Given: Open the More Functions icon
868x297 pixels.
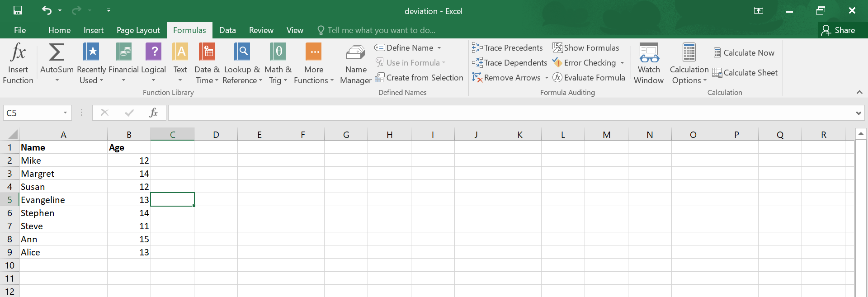Looking at the screenshot, I should (x=314, y=52).
